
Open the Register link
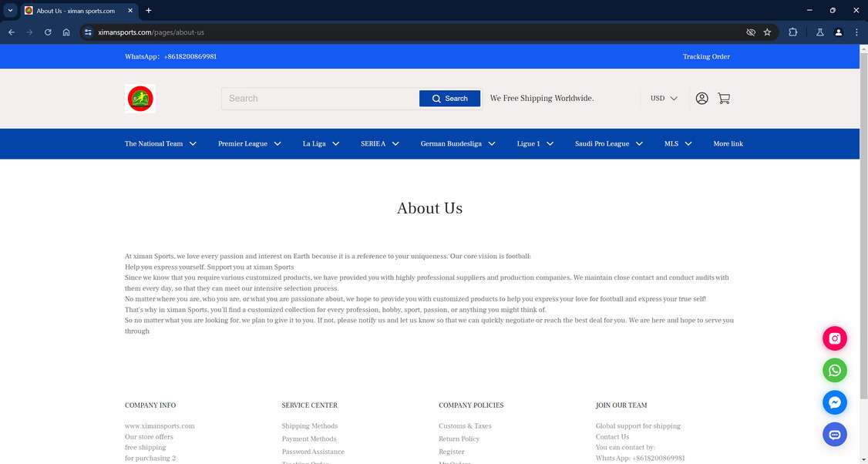click(451, 452)
